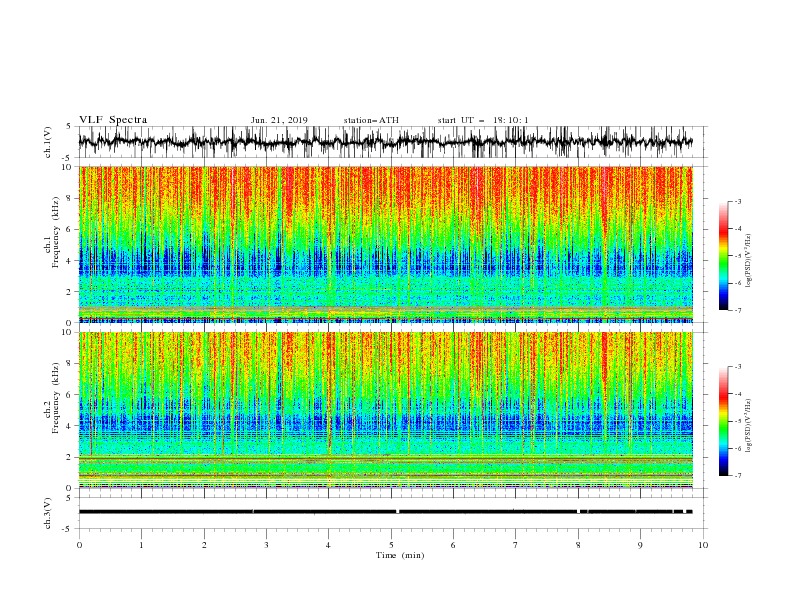This screenshot has height=612, width=792.
Task: Click the "5" tick on the time axis
Action: [x=391, y=545]
